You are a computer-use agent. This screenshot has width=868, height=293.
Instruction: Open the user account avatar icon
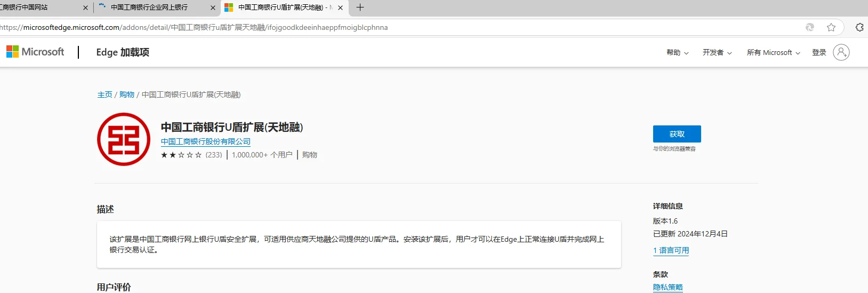(x=841, y=52)
